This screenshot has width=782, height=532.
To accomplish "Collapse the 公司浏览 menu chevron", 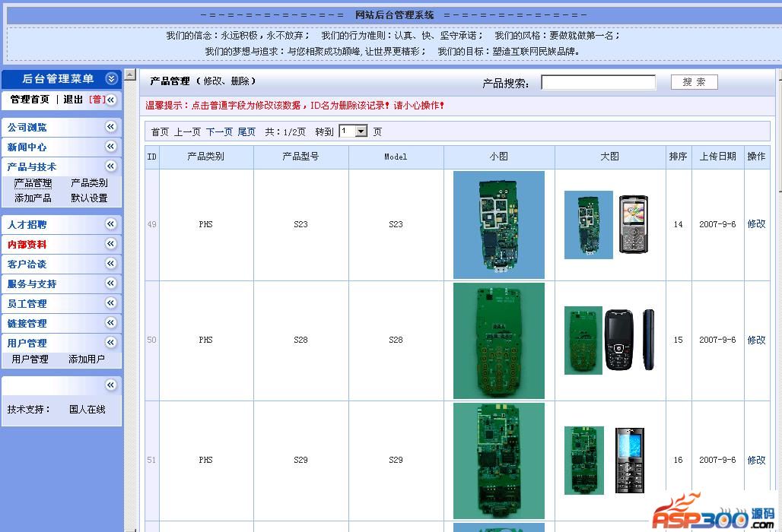I will [111, 127].
